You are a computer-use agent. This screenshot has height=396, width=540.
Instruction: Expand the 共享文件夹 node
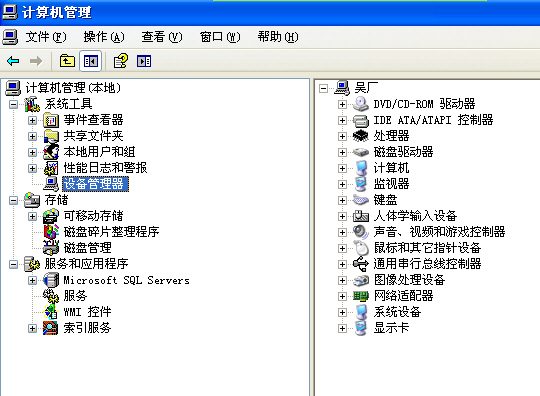(32, 136)
